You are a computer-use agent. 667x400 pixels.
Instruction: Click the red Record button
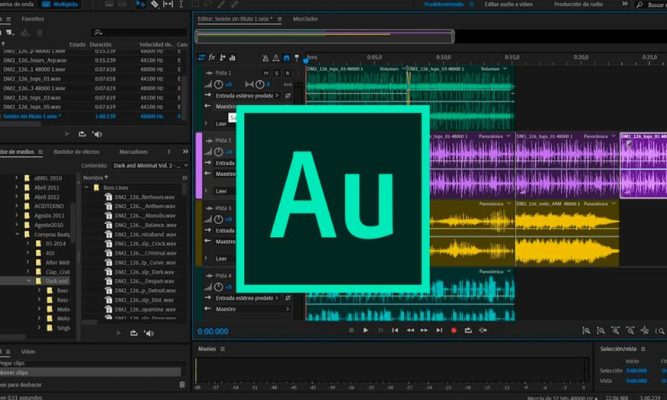(454, 330)
